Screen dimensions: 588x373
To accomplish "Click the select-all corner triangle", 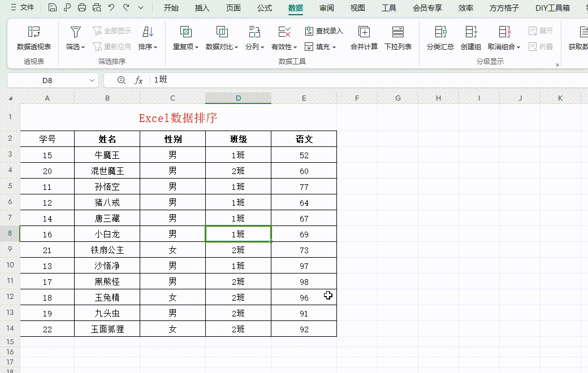I will click(x=11, y=98).
